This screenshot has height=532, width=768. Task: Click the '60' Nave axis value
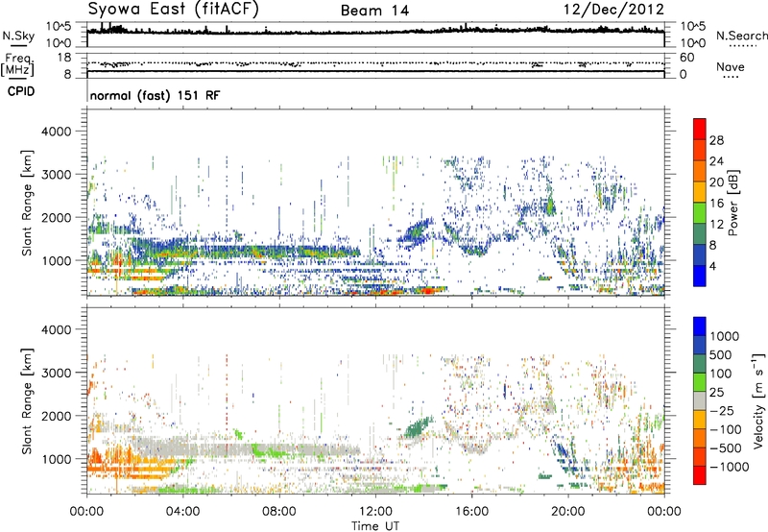click(686, 58)
